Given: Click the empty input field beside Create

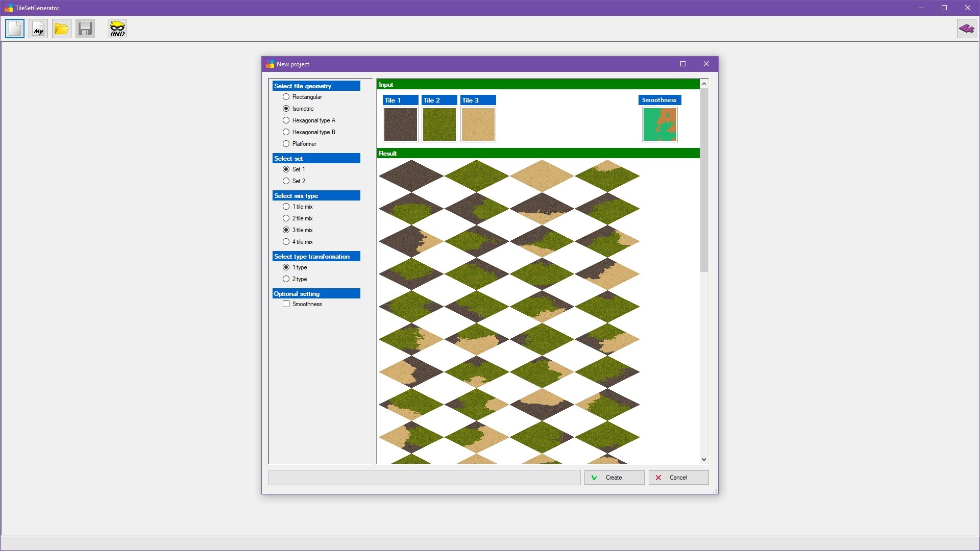Looking at the screenshot, I should click(x=424, y=478).
